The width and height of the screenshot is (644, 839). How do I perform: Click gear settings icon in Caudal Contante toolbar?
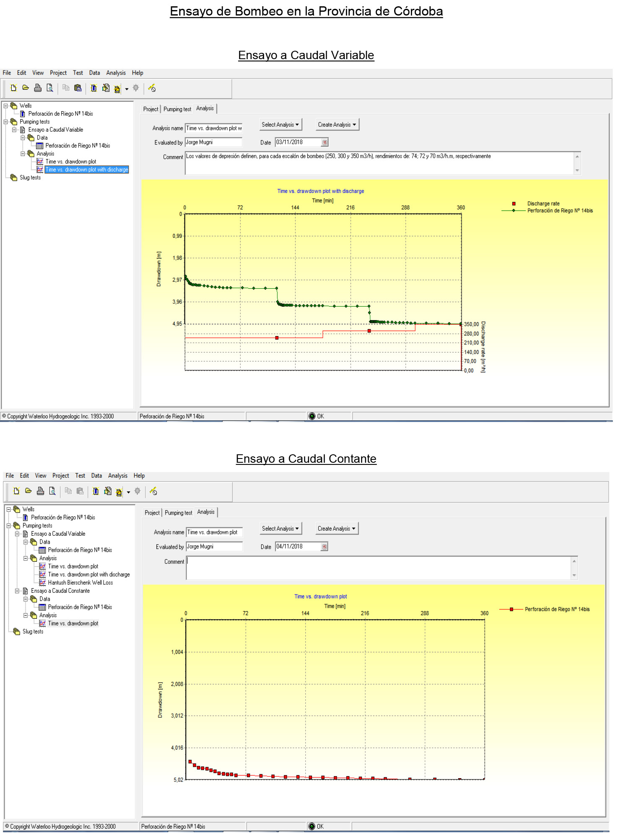point(138,491)
